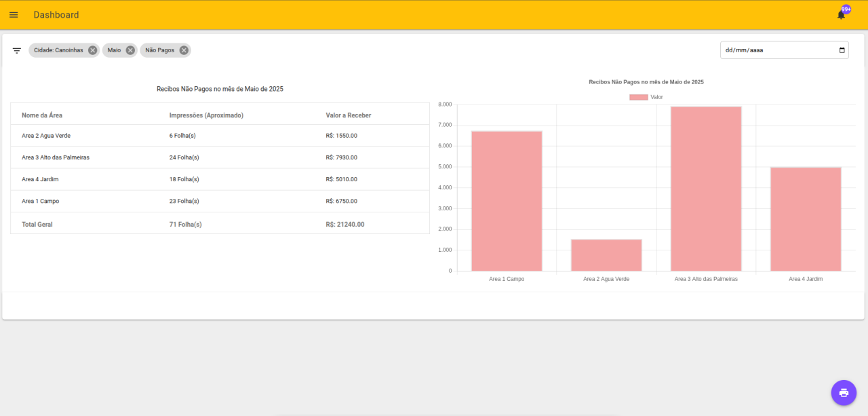Click the Area 2 Agua Verde chart bar

click(x=606, y=255)
